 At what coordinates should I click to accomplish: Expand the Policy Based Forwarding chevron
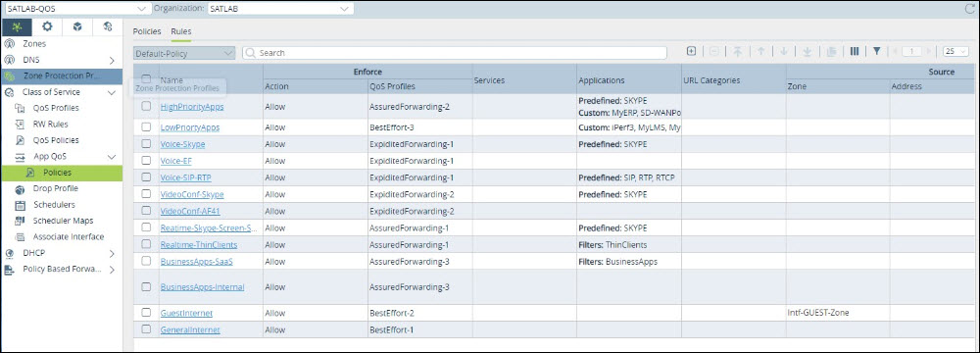112,270
